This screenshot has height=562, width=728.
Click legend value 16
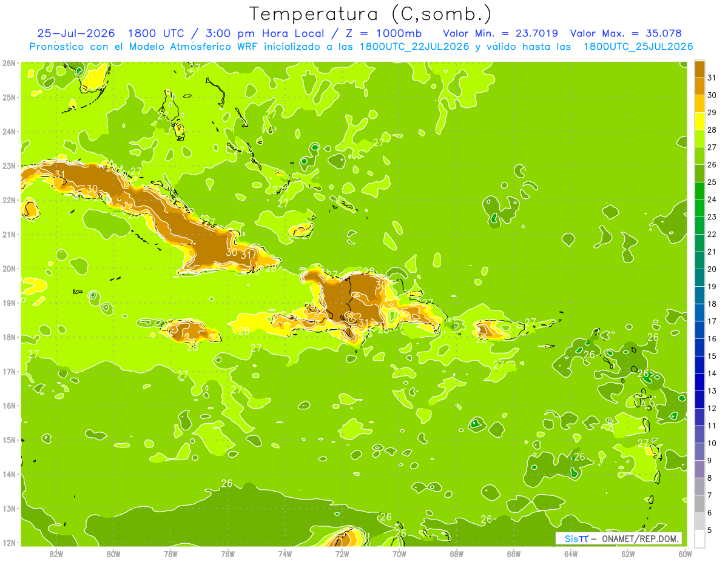[x=712, y=339]
